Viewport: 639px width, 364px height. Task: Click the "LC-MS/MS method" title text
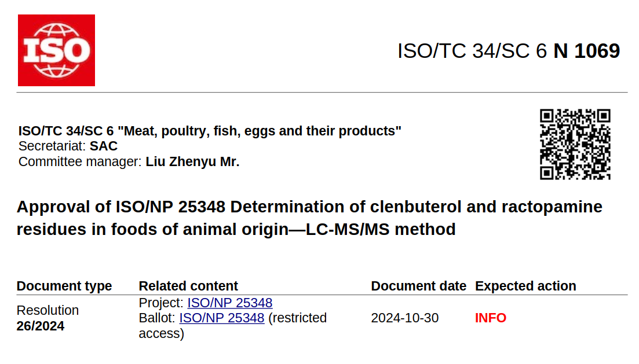coord(381,230)
